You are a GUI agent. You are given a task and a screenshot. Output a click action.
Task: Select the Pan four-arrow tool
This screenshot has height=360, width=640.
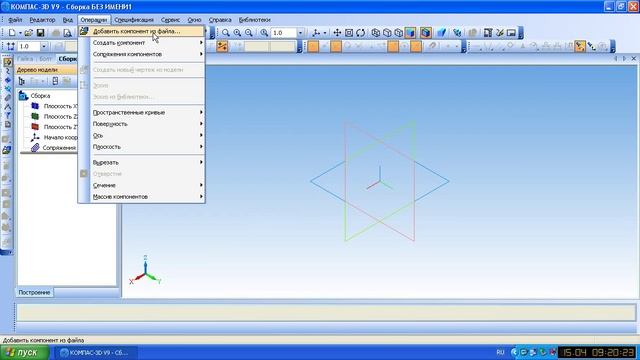coord(337,33)
